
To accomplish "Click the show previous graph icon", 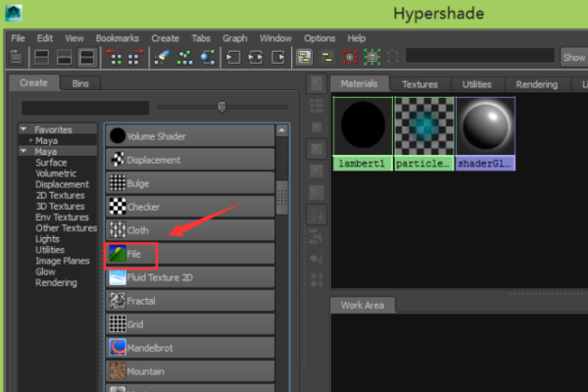I will (x=114, y=58).
